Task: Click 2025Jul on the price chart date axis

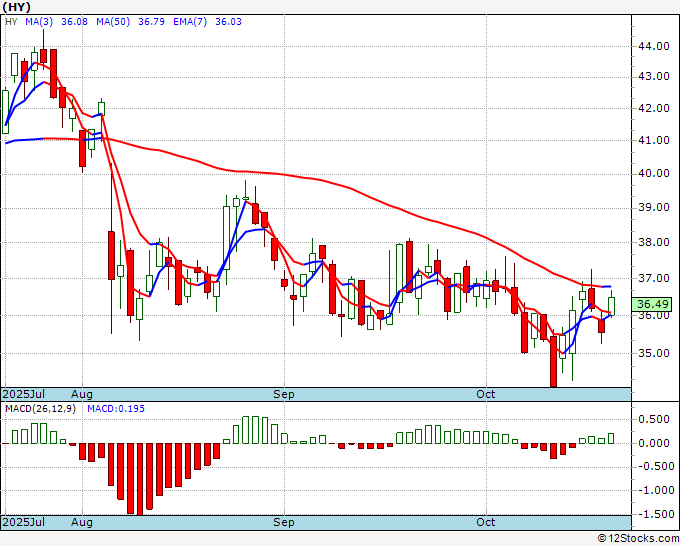Action: [23, 394]
